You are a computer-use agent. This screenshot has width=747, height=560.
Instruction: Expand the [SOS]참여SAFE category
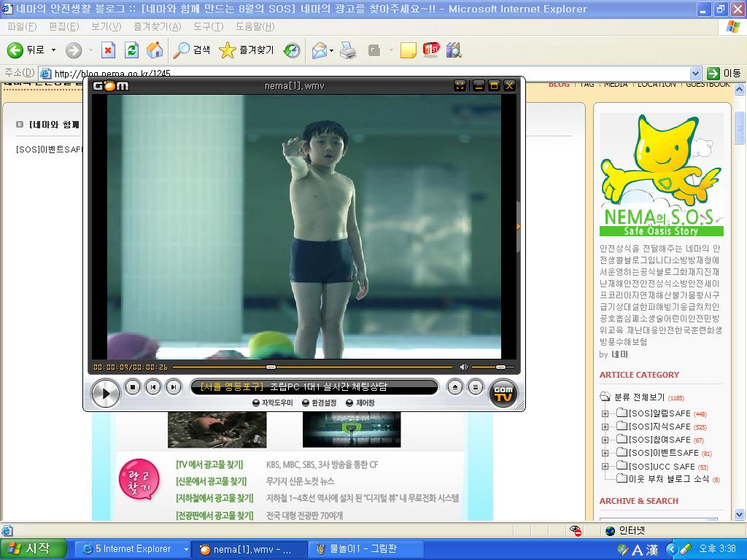click(605, 440)
